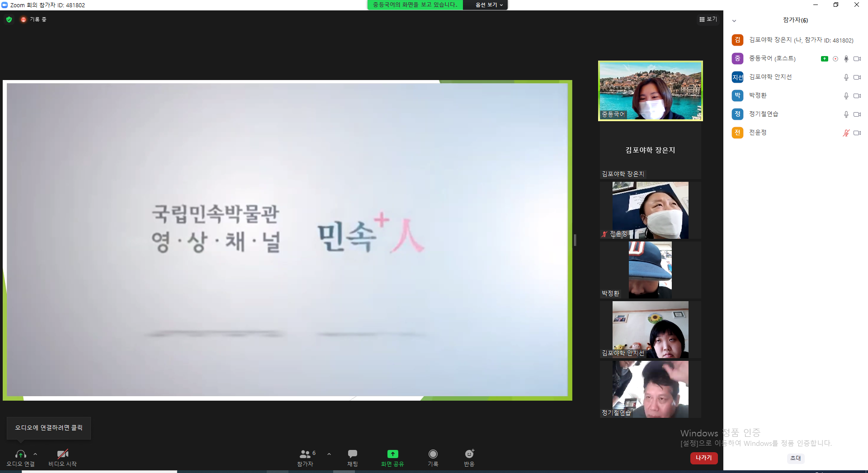Click the green screen share (화면 공유) button
Viewport: 868px width, 473px height.
392,458
